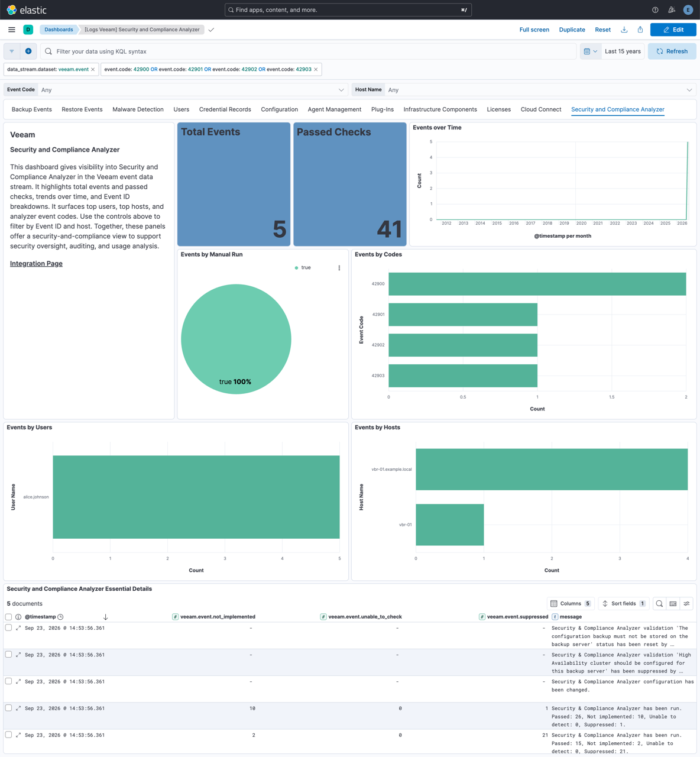Image resolution: width=700 pixels, height=757 pixels.
Task: Open the Sort fields selector
Action: coord(623,604)
